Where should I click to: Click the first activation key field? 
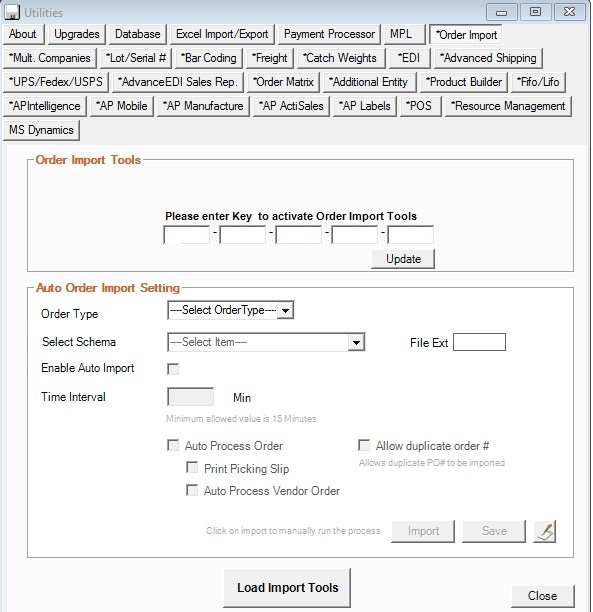187,235
